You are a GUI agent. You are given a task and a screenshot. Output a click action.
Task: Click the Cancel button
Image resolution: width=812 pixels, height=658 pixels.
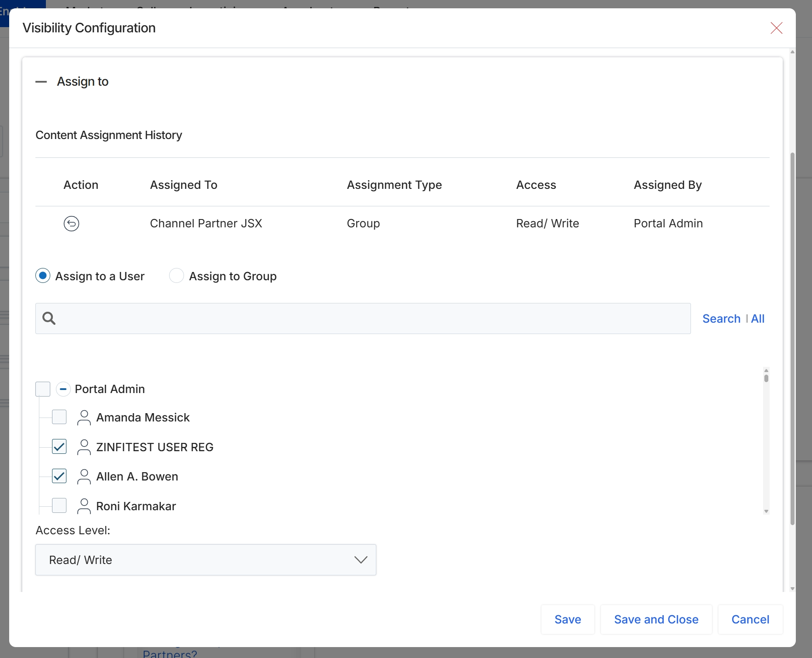pos(750,620)
